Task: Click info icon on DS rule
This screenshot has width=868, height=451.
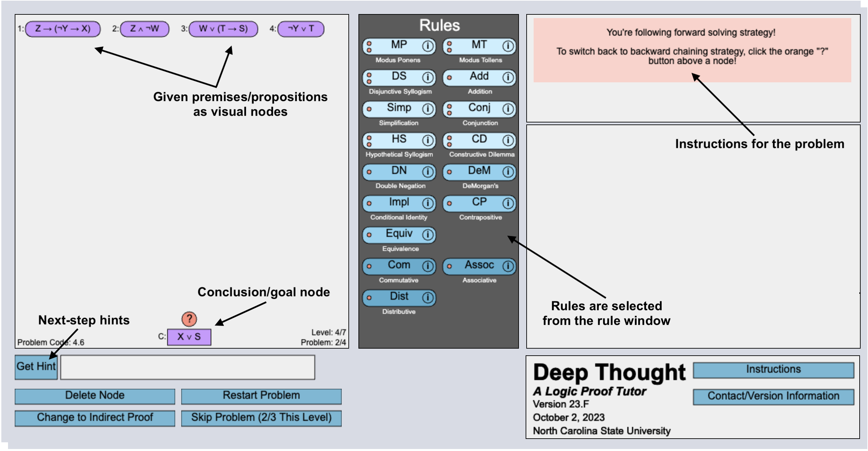Action: [x=428, y=78]
